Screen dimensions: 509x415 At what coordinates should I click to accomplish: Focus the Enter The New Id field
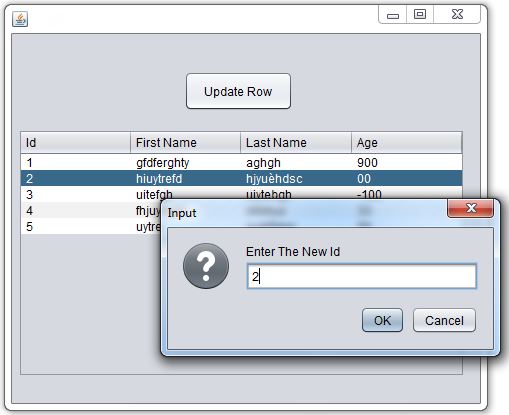(362, 276)
